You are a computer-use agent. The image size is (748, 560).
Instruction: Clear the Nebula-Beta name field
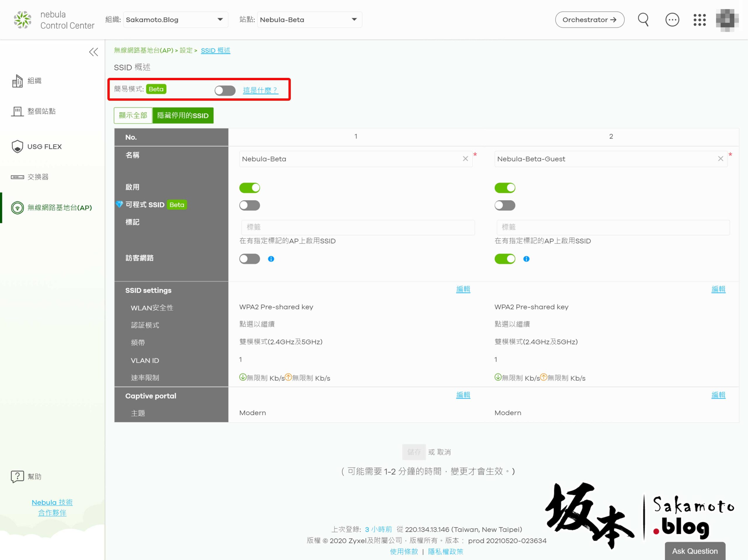465,159
